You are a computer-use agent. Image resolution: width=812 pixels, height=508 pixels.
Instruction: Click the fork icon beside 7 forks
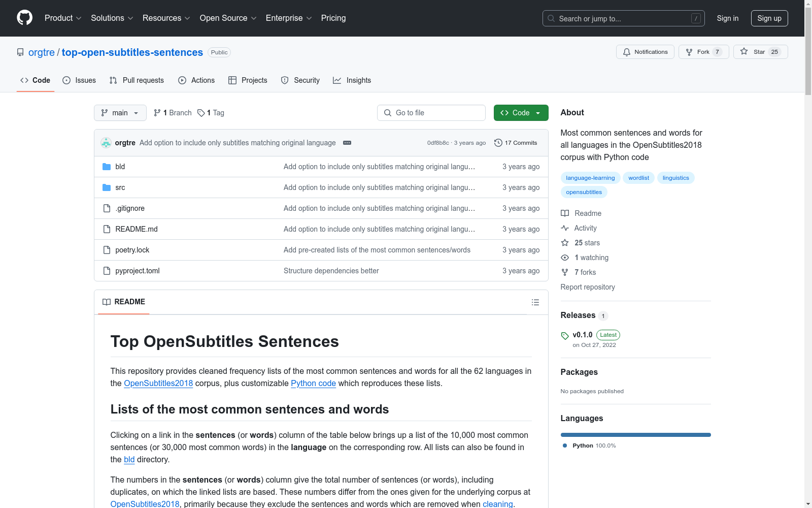click(565, 272)
